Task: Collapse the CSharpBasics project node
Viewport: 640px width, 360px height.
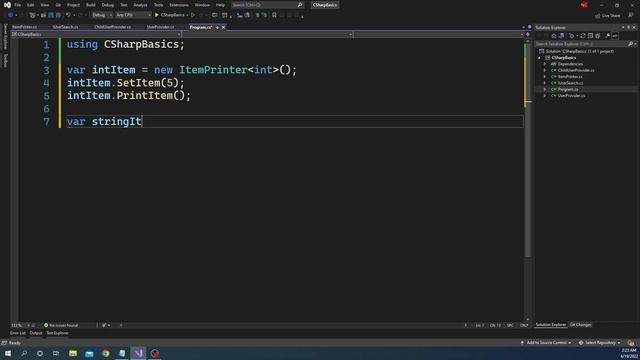Action: [x=540, y=58]
